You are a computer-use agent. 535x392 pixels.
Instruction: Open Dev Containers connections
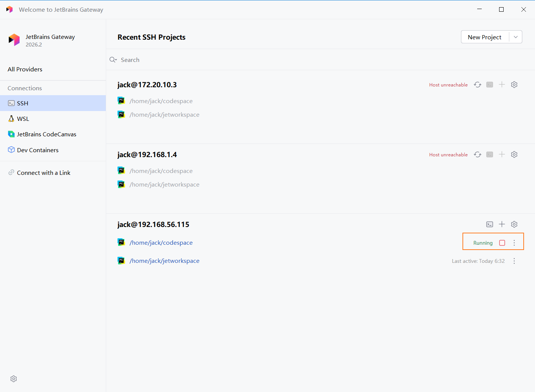pos(53,150)
